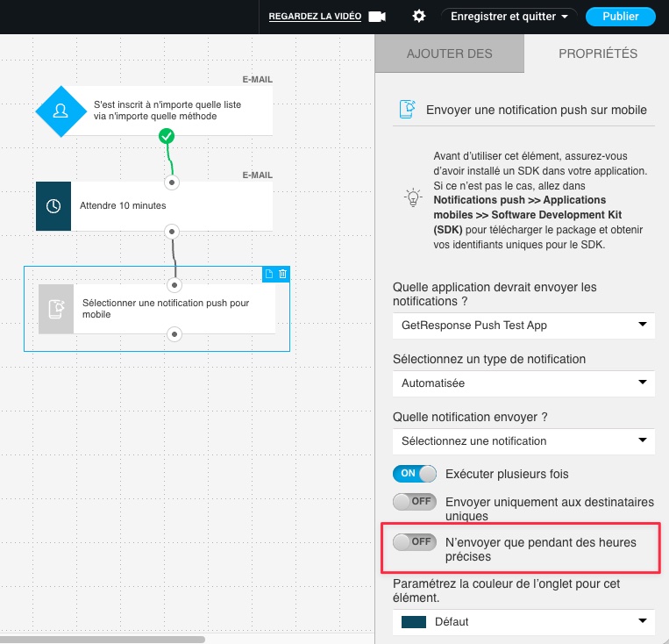Open the workflow settings gear
Screen dimensions: 669x644
[x=419, y=16]
